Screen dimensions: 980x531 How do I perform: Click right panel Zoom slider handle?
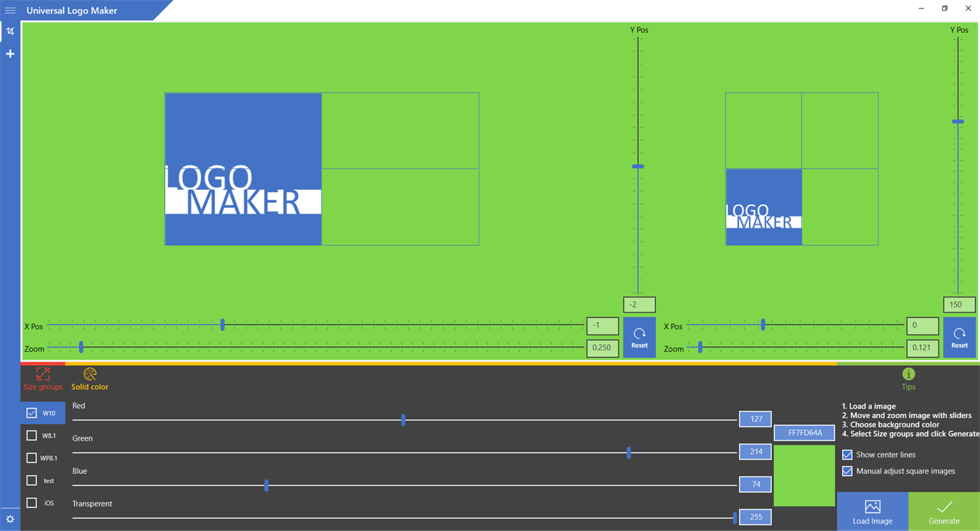700,347
